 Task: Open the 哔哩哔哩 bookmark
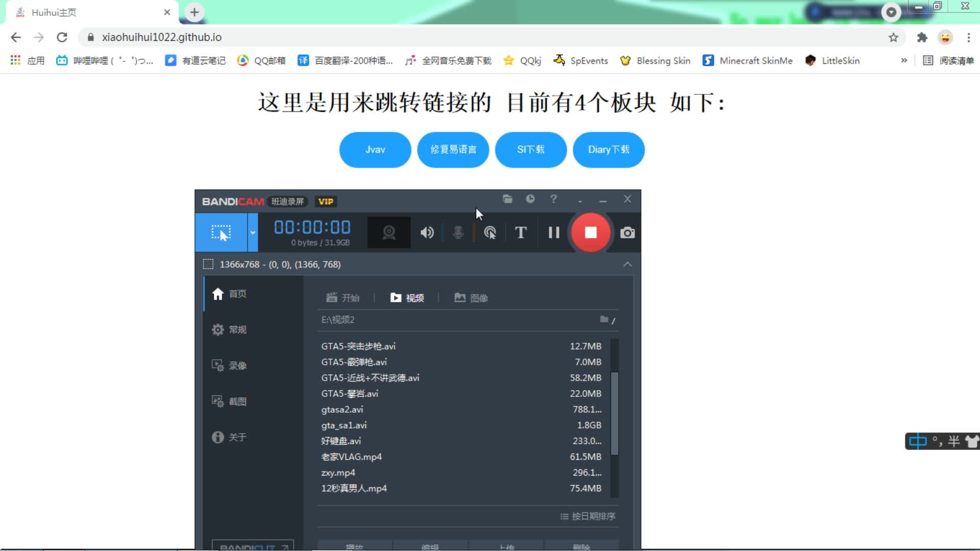[x=105, y=61]
